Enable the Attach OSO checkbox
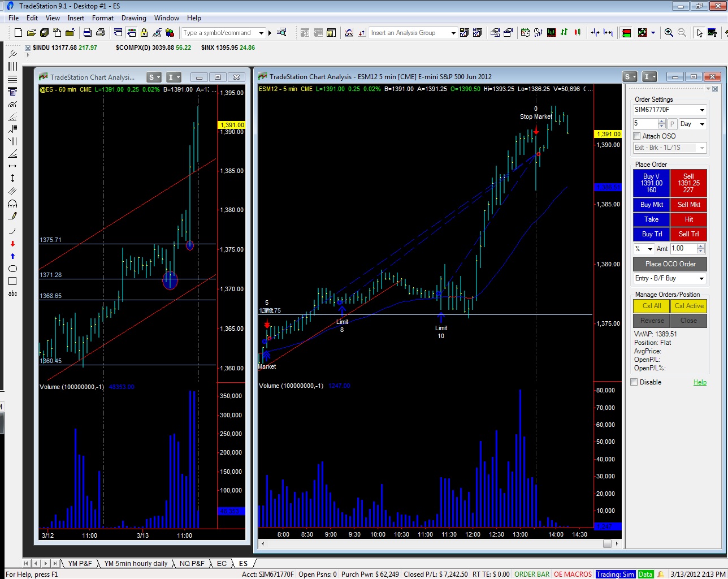This screenshot has width=728, height=579. (637, 136)
